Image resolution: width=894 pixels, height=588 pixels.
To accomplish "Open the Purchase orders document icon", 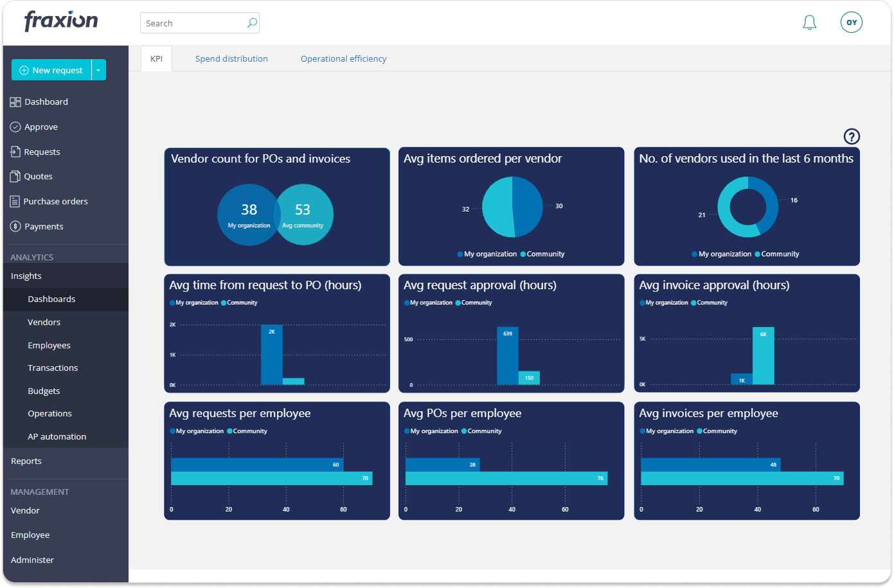I will (x=15, y=201).
